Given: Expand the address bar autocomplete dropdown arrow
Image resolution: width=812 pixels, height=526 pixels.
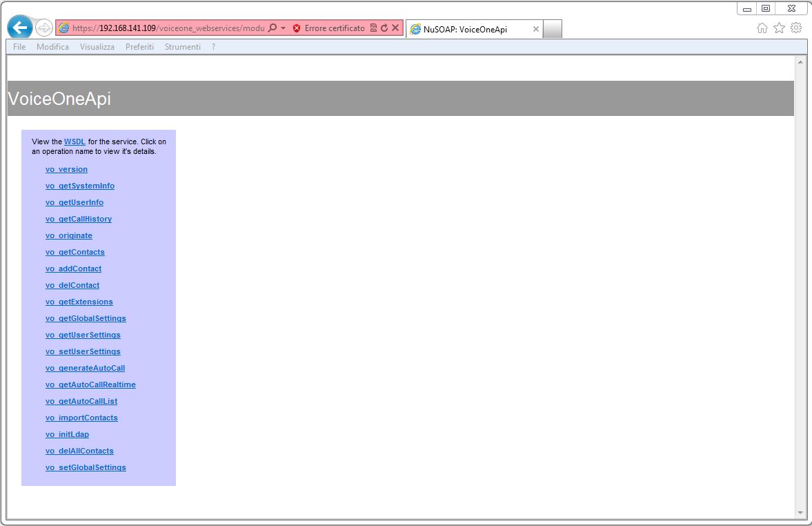Looking at the screenshot, I should (283, 28).
